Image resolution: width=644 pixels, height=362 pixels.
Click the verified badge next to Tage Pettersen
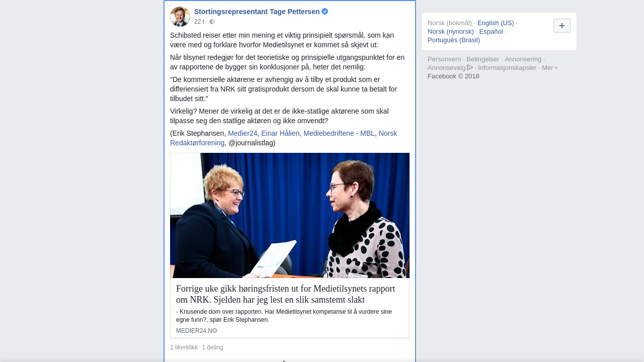pos(325,12)
